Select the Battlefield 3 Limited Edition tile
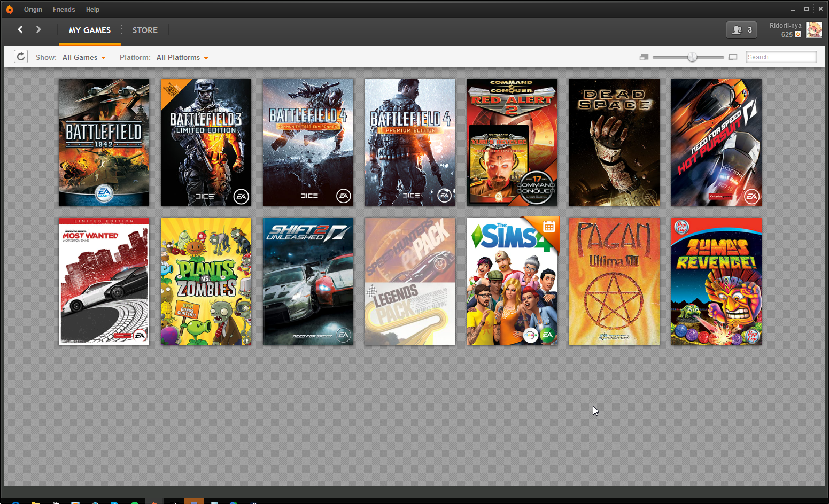This screenshot has height=504, width=829. [x=206, y=143]
